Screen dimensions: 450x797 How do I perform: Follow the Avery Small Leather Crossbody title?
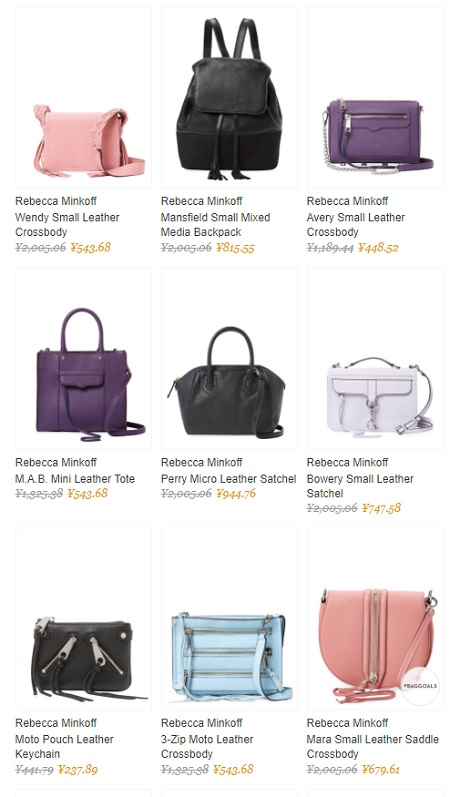(355, 225)
